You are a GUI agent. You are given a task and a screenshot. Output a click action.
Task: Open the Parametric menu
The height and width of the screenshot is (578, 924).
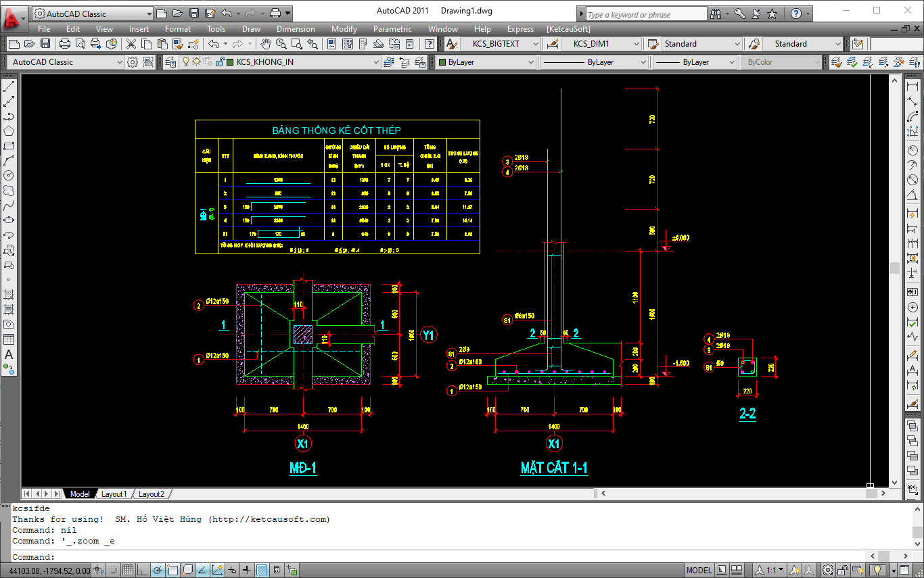pyautogui.click(x=392, y=29)
